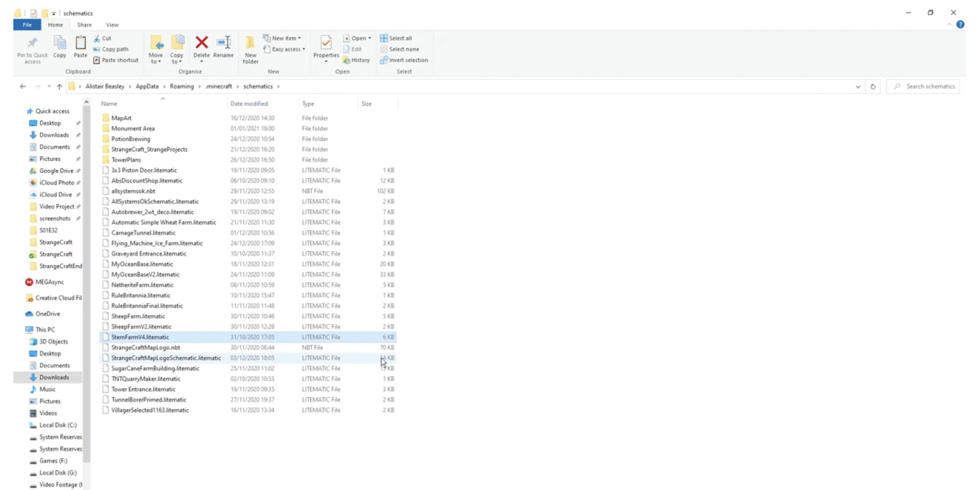Open the MapArt folder
Screen dimensions: 980x490
(x=121, y=118)
